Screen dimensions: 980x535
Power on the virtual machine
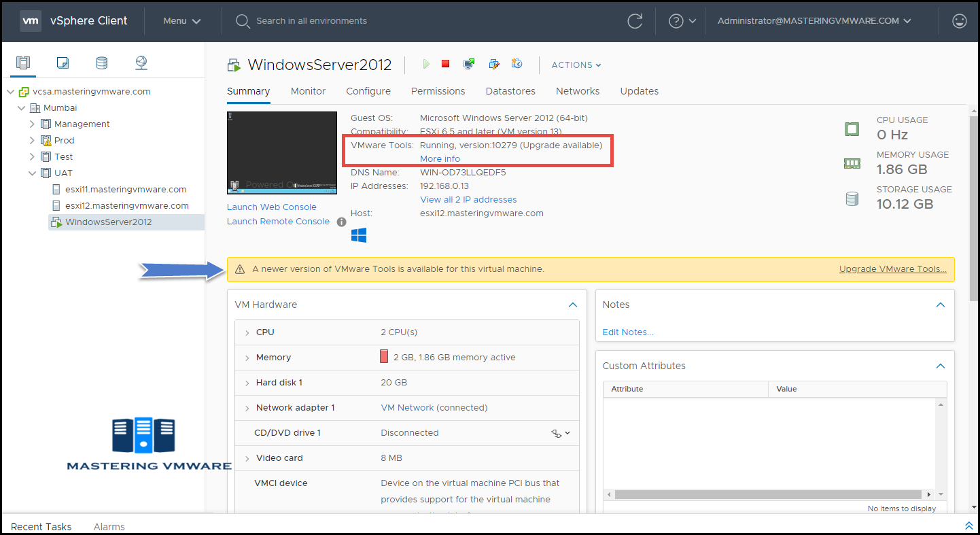pyautogui.click(x=426, y=64)
